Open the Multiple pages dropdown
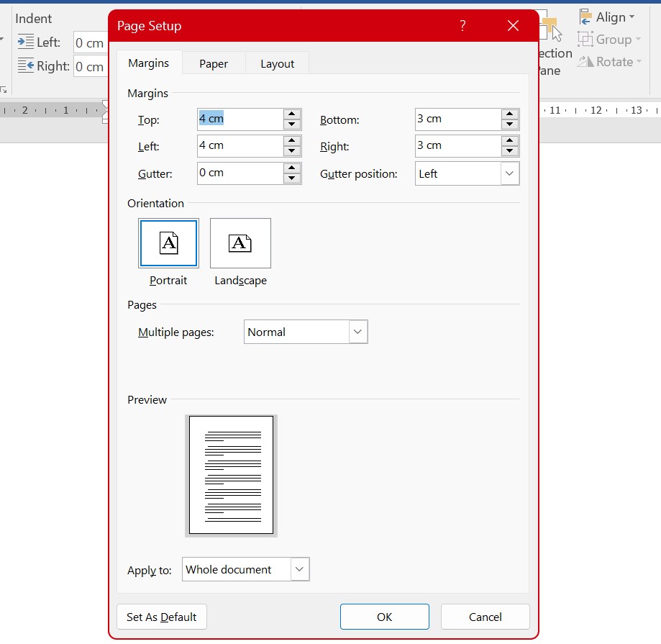This screenshot has height=644, width=661. (x=357, y=332)
